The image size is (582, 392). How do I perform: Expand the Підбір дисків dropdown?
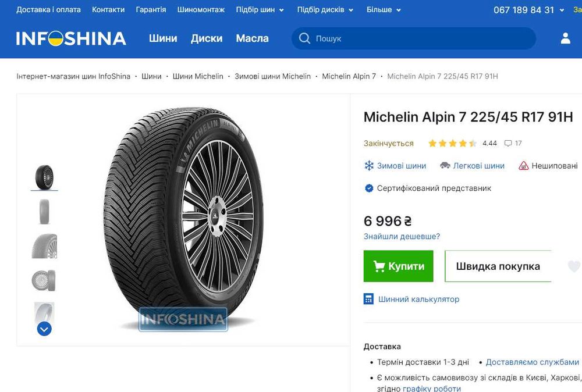[x=325, y=10]
